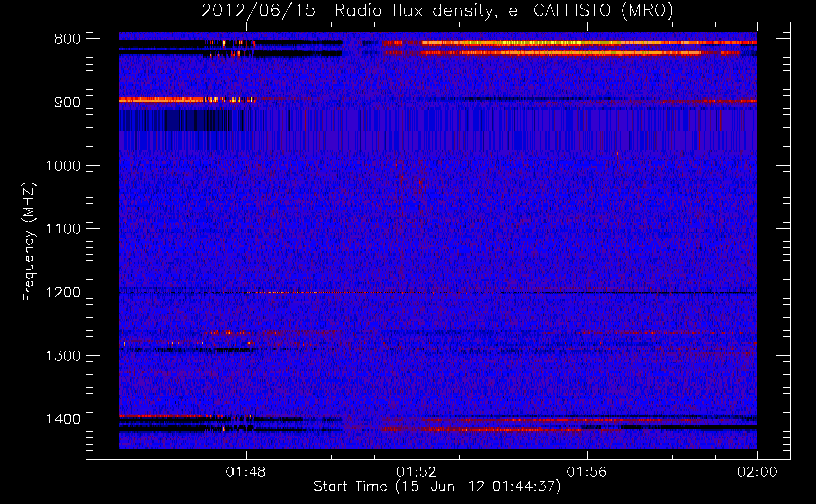Click the 1300 frequency tick label
Screen dimensions: 816x504
pos(64,356)
